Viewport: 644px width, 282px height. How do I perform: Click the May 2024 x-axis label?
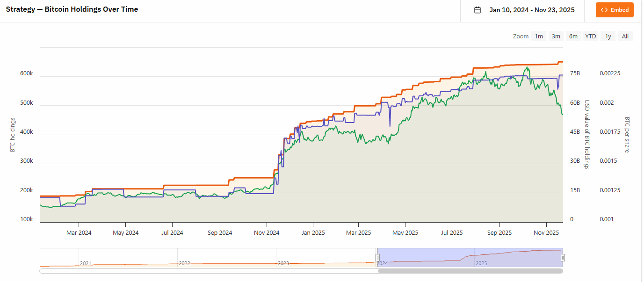pos(126,232)
